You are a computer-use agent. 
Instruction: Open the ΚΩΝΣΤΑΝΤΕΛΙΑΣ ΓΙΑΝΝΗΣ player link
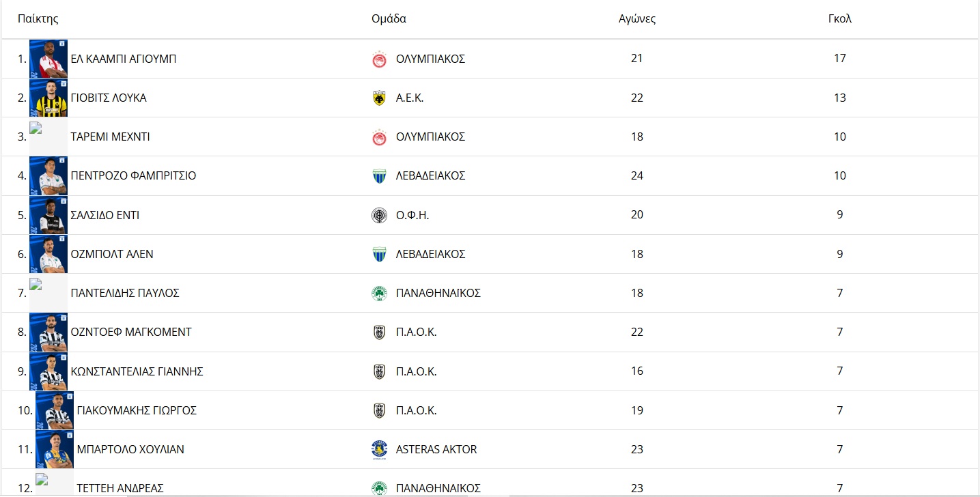pos(137,371)
